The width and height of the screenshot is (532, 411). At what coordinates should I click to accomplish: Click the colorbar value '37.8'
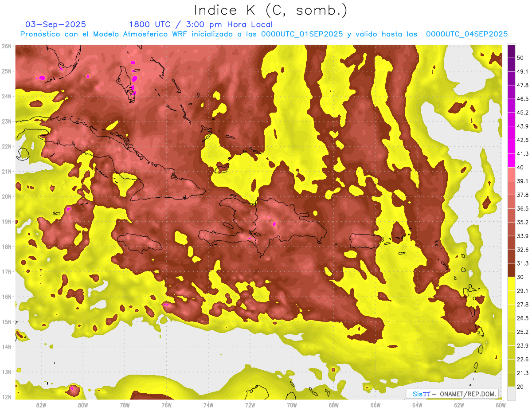click(523, 195)
